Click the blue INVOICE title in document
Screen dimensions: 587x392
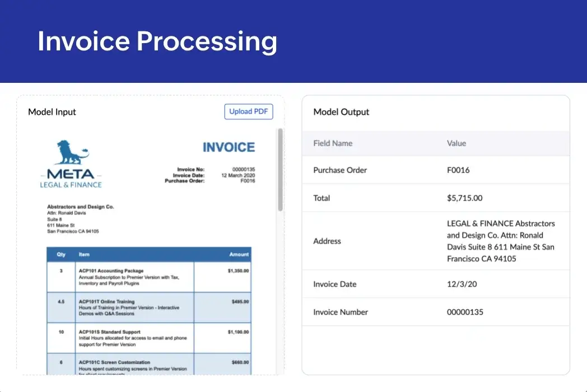tap(229, 147)
